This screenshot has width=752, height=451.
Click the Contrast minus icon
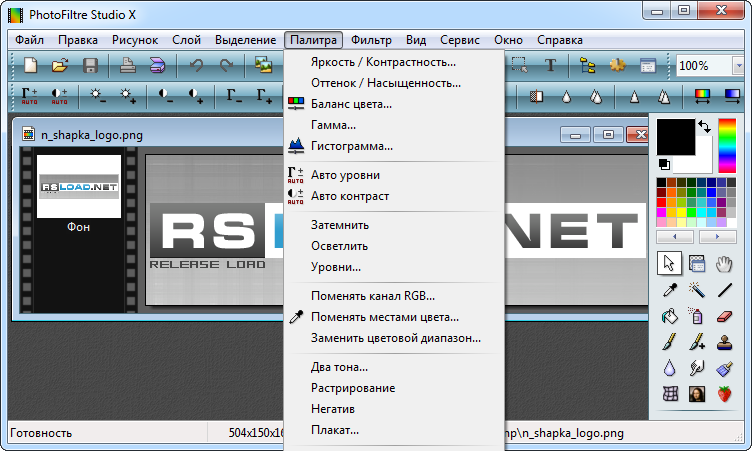(165, 96)
